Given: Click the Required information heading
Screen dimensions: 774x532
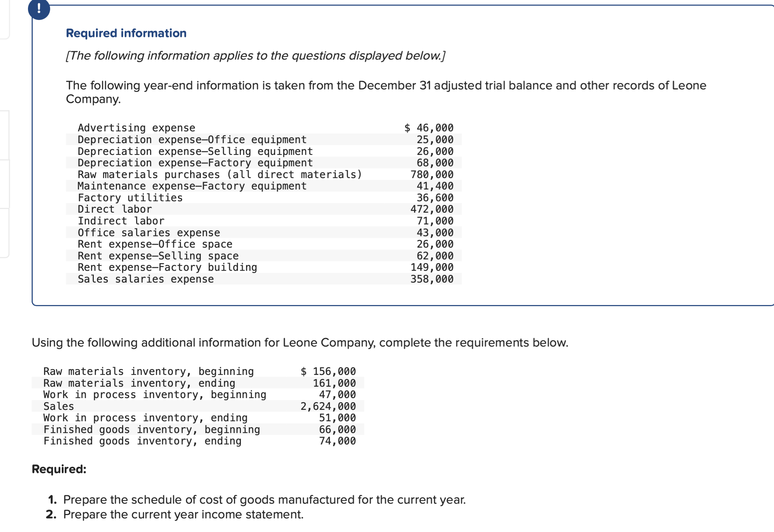Looking at the screenshot, I should coord(126,33).
